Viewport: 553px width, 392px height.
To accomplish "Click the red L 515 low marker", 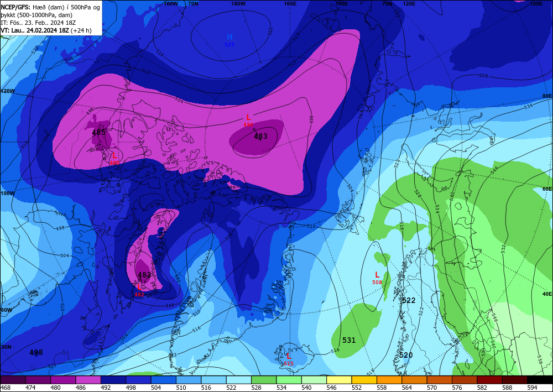I will (289, 359).
